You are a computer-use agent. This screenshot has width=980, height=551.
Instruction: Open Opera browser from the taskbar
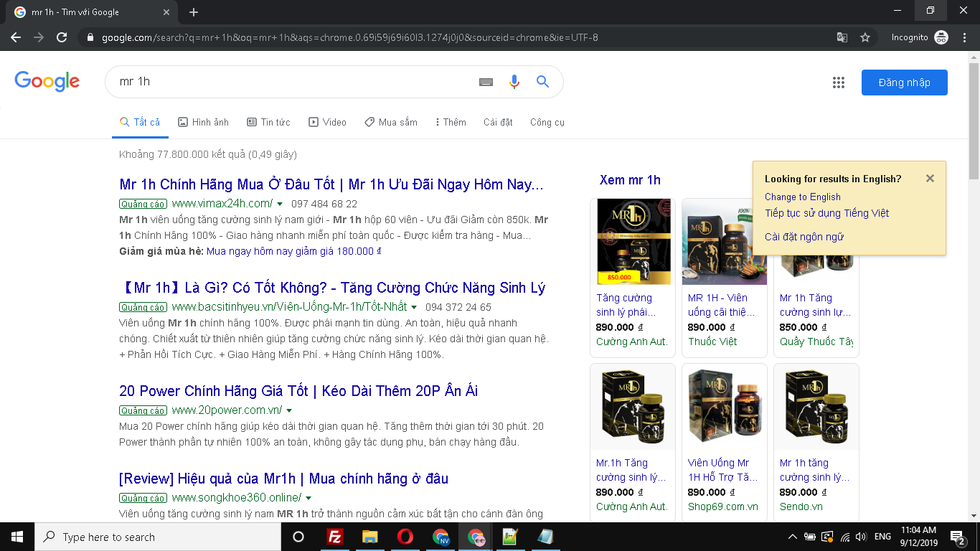tap(405, 537)
